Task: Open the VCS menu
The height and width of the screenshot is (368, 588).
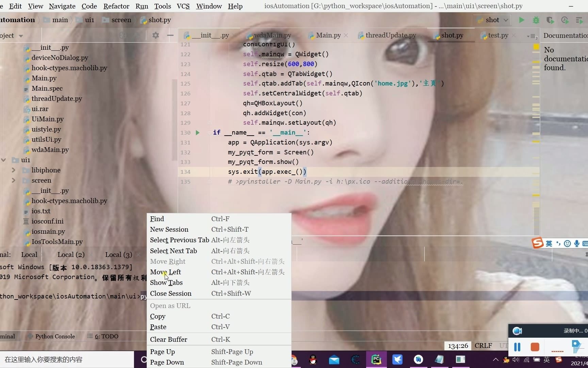Action: pos(183,6)
